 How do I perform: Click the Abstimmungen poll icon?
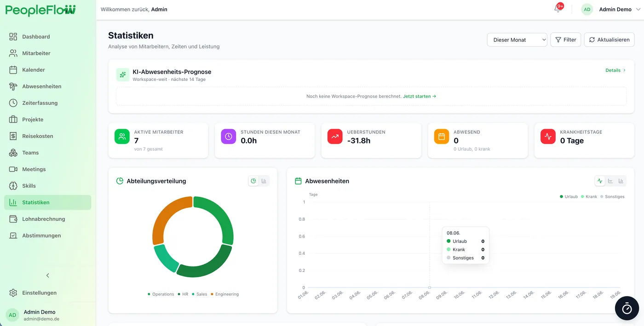tap(13, 235)
